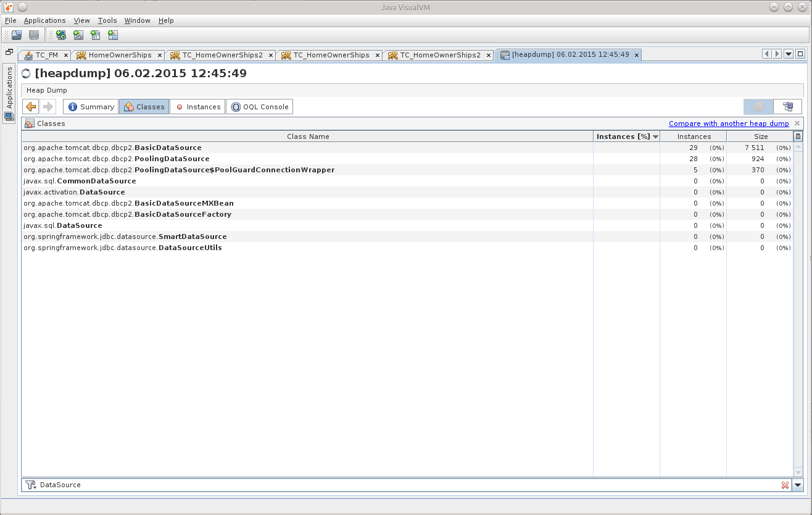Click the monitor icon under Applications
Viewport: 812px width, 515px height.
(9, 116)
